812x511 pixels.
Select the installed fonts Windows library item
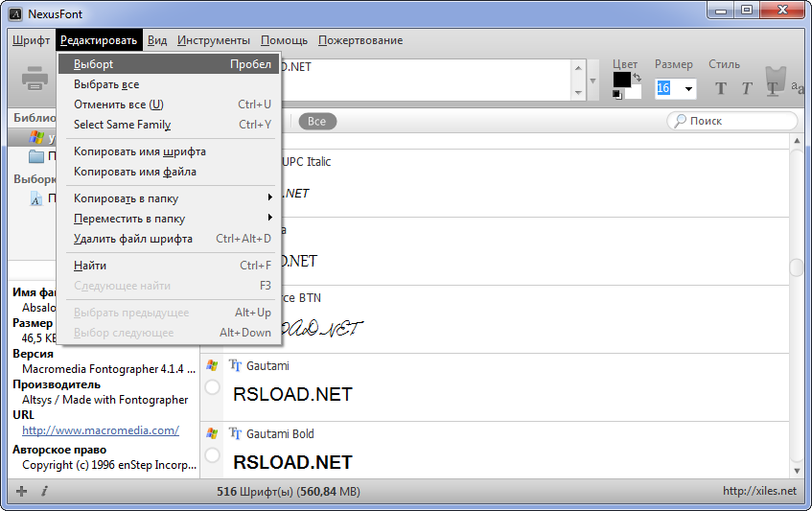click(32, 137)
